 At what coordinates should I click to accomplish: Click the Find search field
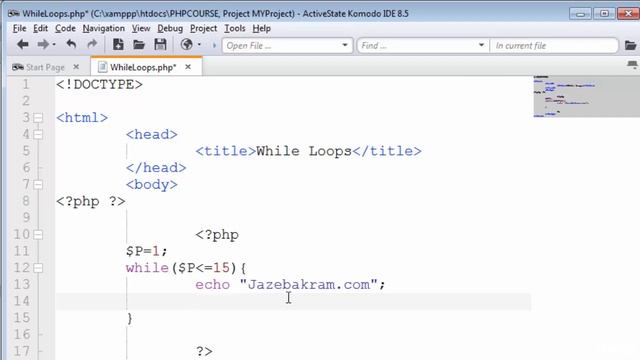(x=417, y=45)
